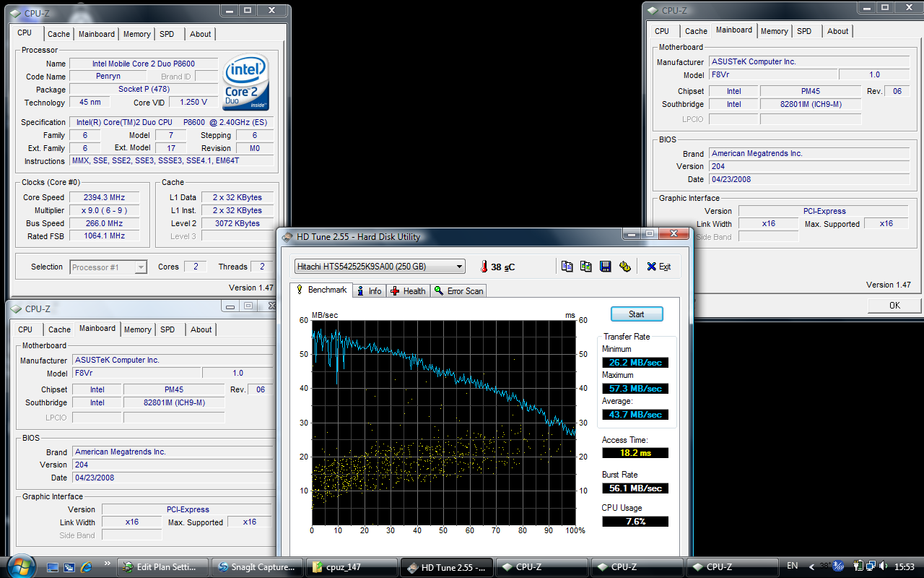This screenshot has height=578, width=924.
Task: Click the CPU Usage value '7.6%'
Action: coord(635,522)
